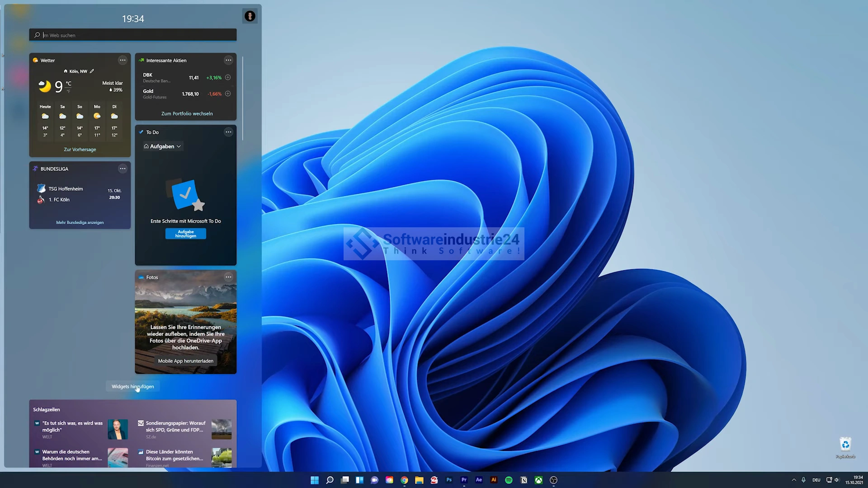The height and width of the screenshot is (488, 868).
Task: Show hidden system tray icons chevron
Action: click(x=794, y=480)
